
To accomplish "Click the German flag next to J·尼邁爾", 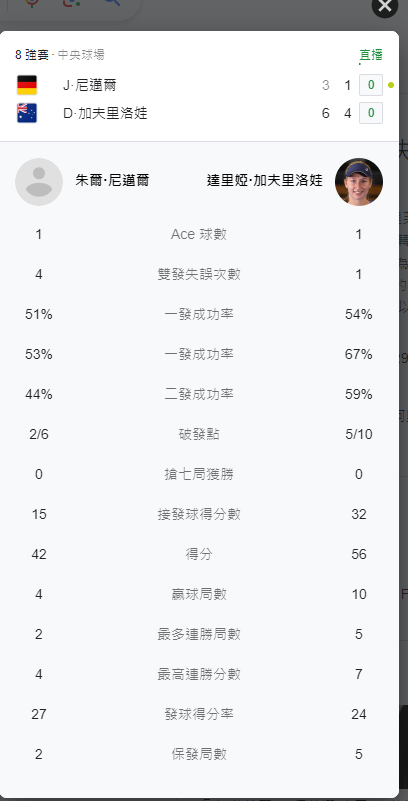I will click(x=27, y=85).
